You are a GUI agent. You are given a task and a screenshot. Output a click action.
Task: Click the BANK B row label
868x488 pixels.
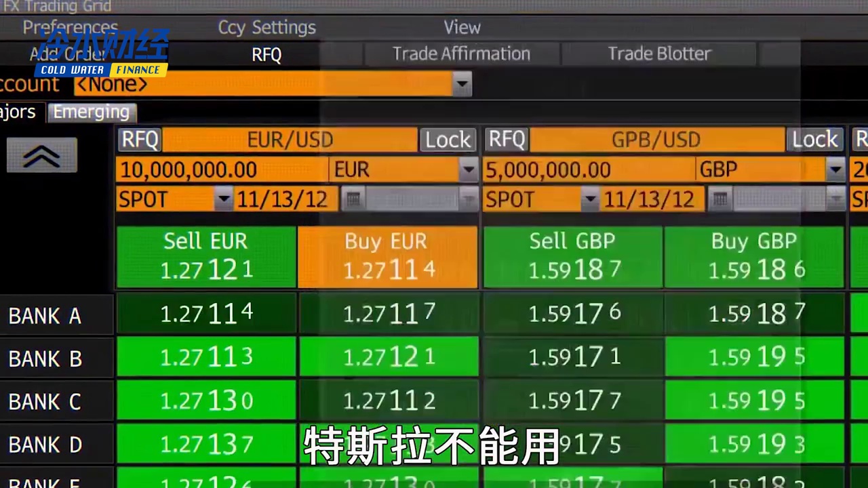click(45, 359)
